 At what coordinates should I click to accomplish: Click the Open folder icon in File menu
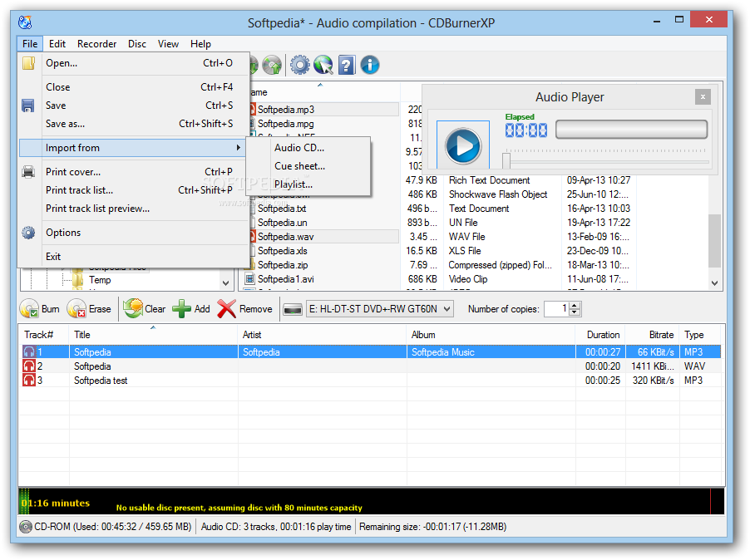coord(29,63)
